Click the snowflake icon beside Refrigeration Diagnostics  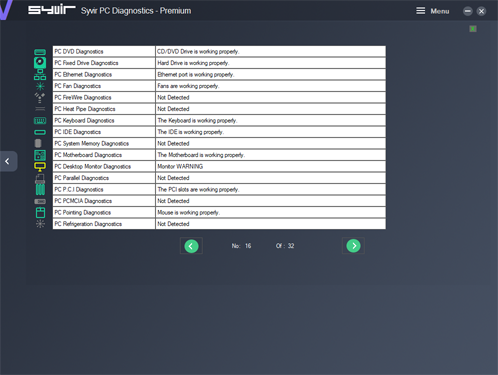(x=40, y=224)
